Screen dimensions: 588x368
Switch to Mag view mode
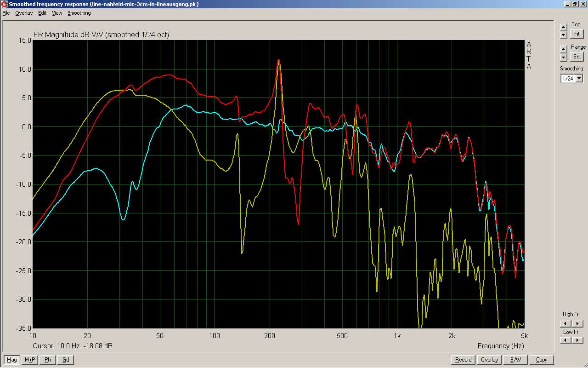pos(12,360)
